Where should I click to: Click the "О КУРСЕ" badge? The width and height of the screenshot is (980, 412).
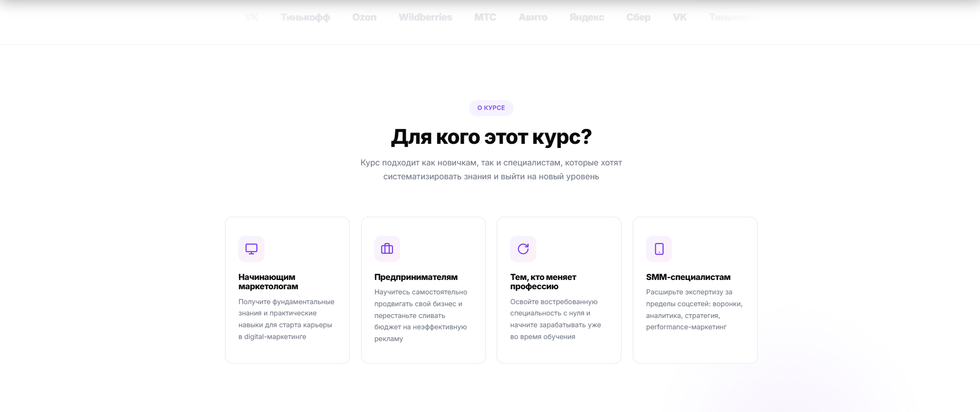click(x=491, y=108)
